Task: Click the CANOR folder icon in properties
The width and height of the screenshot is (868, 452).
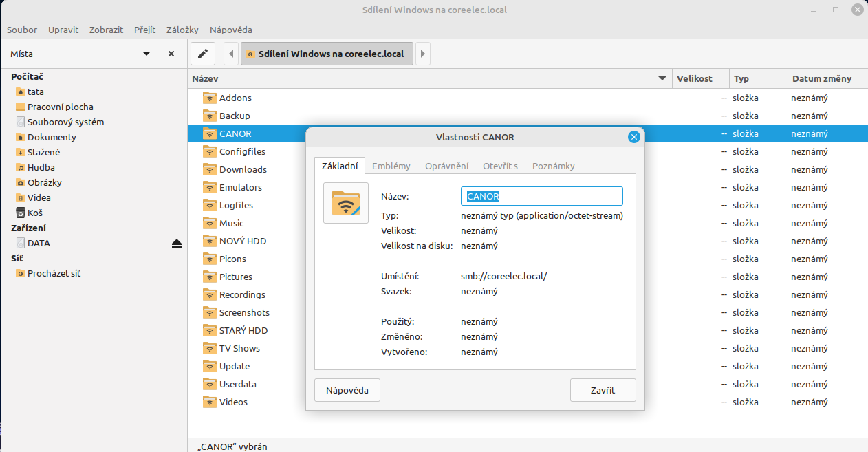Action: pos(346,203)
